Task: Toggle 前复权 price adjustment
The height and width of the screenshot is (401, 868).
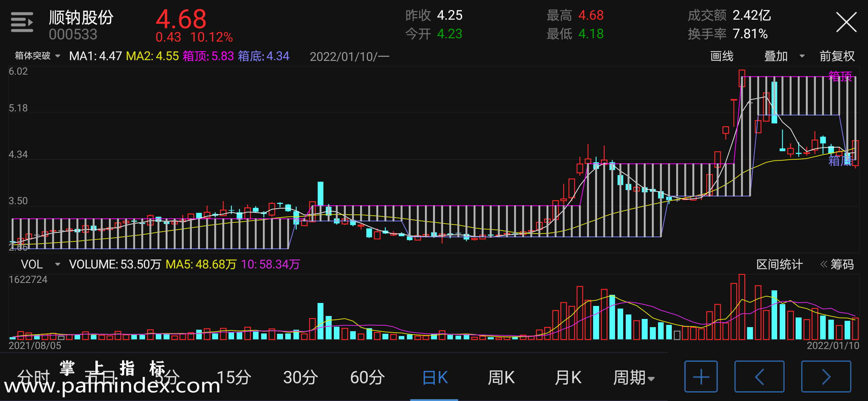Action: coord(837,56)
